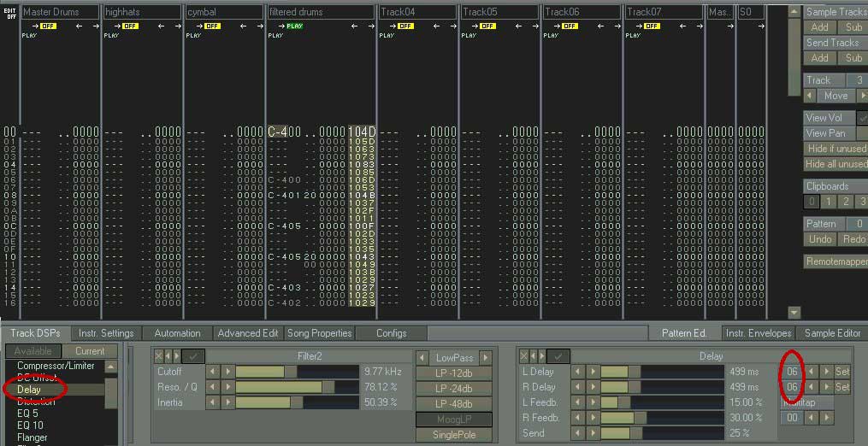Click the pattern editor scroll down arrow
The width and height of the screenshot is (868, 446).
[x=794, y=313]
